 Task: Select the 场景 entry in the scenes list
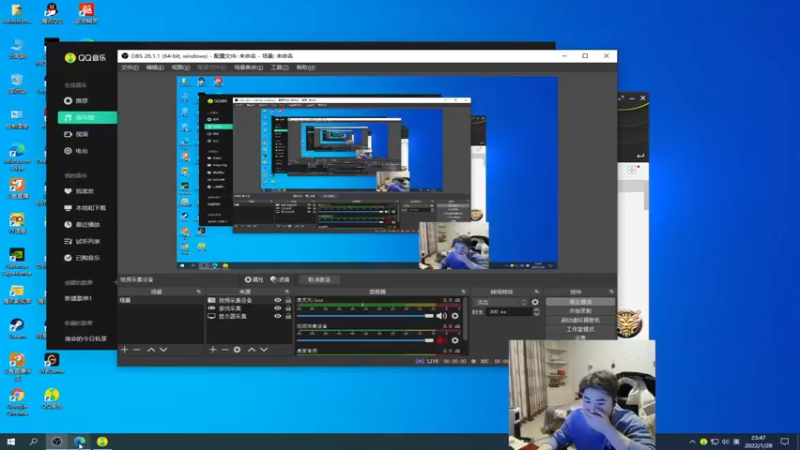160,301
